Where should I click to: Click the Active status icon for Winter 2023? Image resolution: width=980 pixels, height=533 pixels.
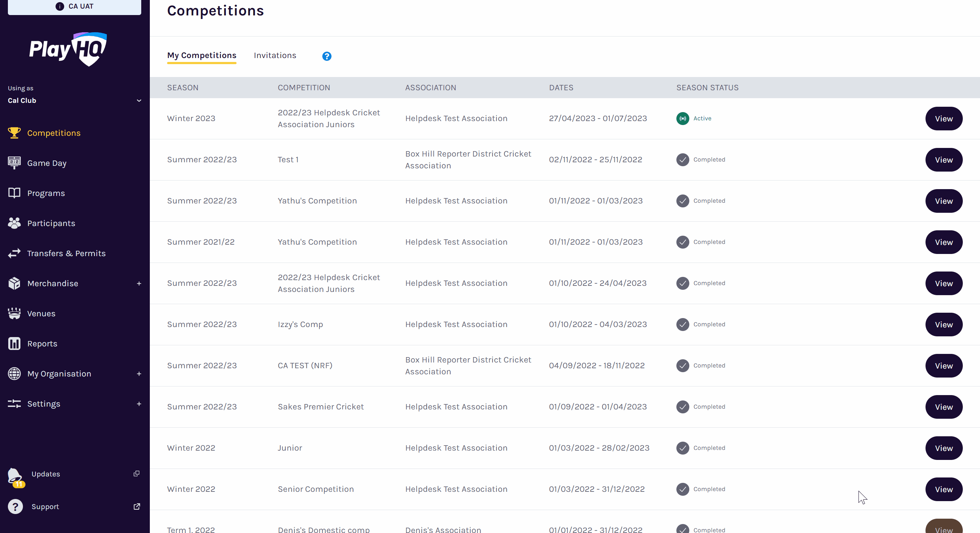pos(683,119)
